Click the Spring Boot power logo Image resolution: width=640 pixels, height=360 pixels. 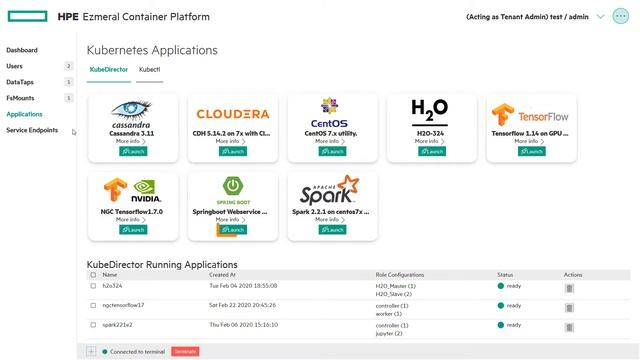[x=233, y=190]
